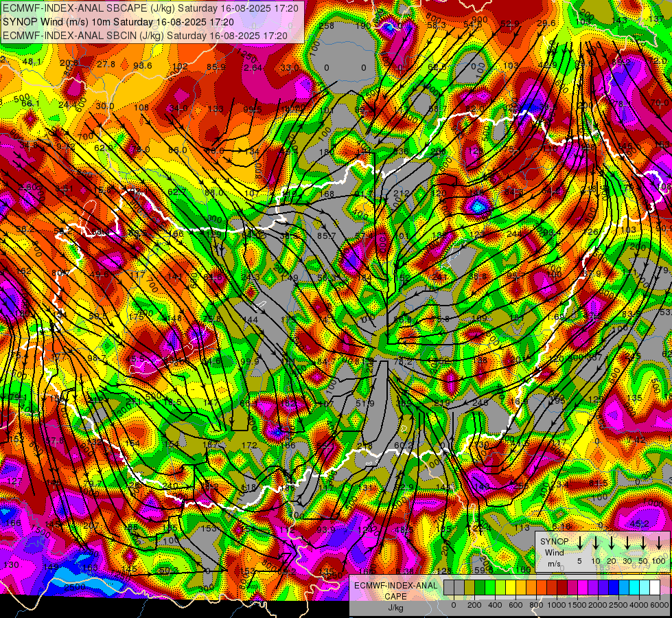Click the 2000 tick label on CAPE scale
The image size is (672, 618).
(598, 605)
